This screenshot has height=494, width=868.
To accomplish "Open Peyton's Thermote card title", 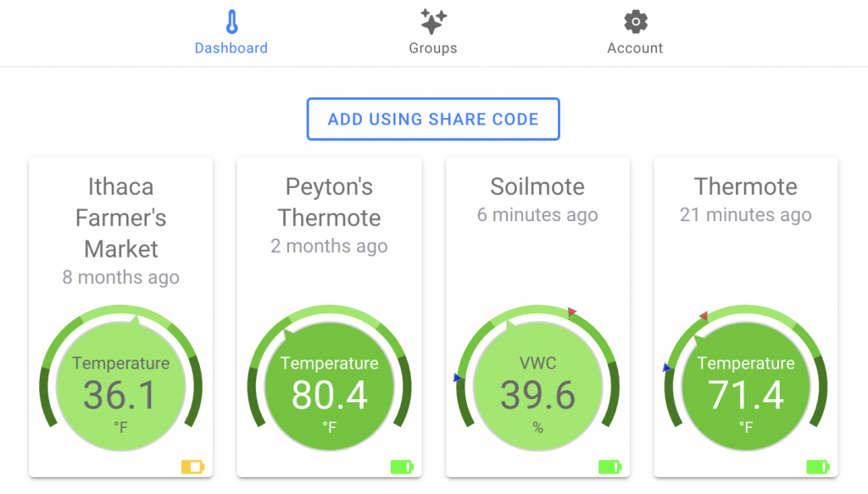I will 330,202.
